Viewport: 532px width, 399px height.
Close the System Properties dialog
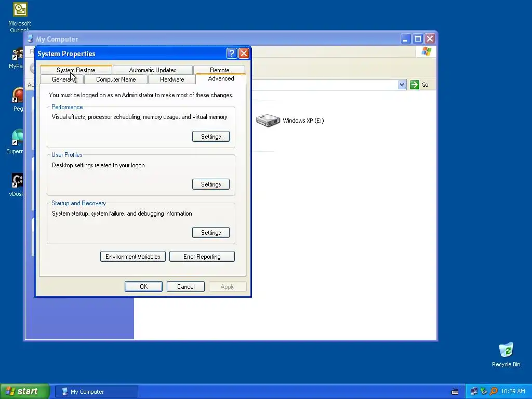(244, 53)
